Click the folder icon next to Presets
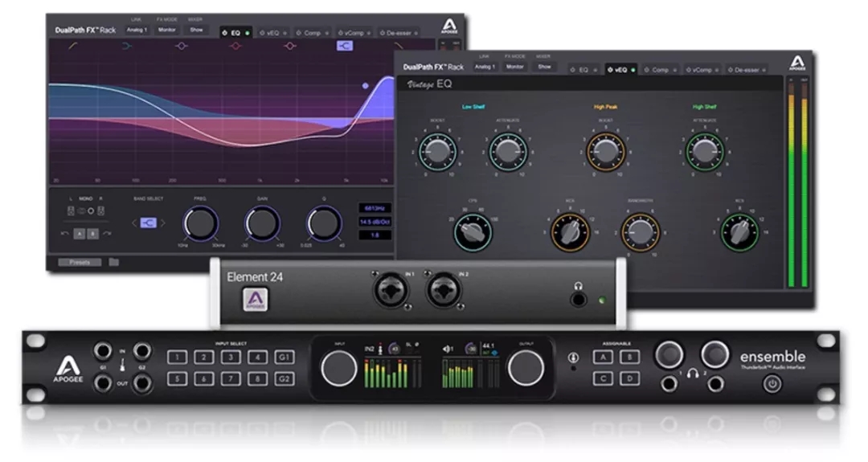Screen dimensions: 868x462 pos(114,262)
